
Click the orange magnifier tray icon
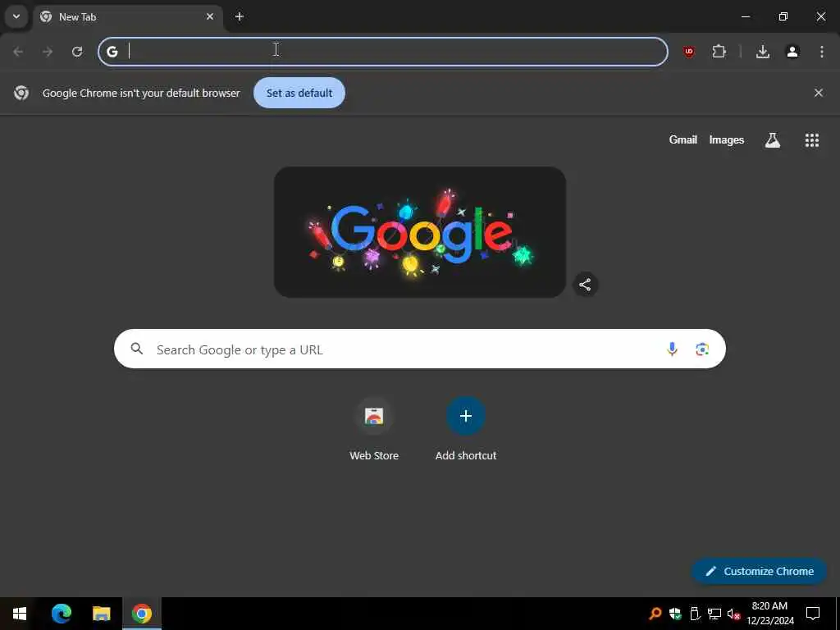[x=655, y=614]
